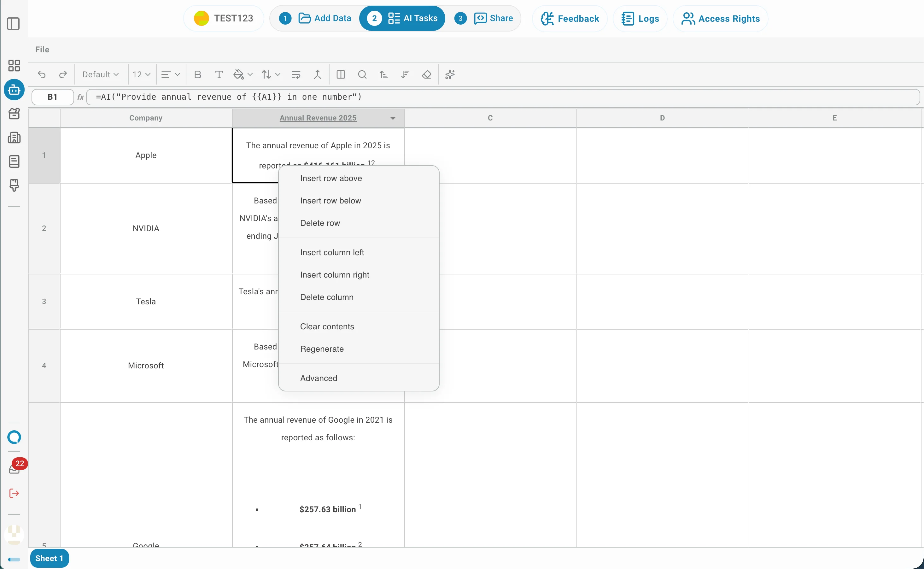This screenshot has height=569, width=924.
Task: Toggle bold formatting
Action: click(197, 74)
